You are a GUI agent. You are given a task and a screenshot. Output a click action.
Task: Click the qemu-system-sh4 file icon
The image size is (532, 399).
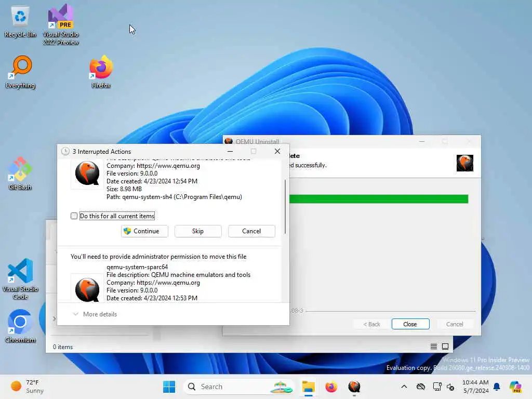(87, 173)
